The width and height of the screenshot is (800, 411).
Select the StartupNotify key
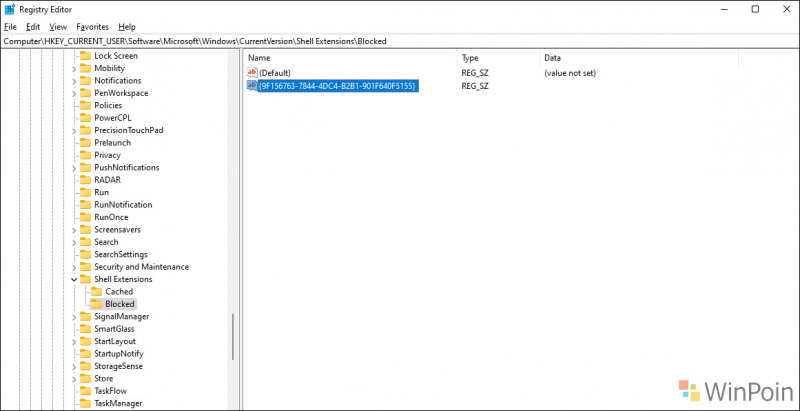[x=118, y=354]
